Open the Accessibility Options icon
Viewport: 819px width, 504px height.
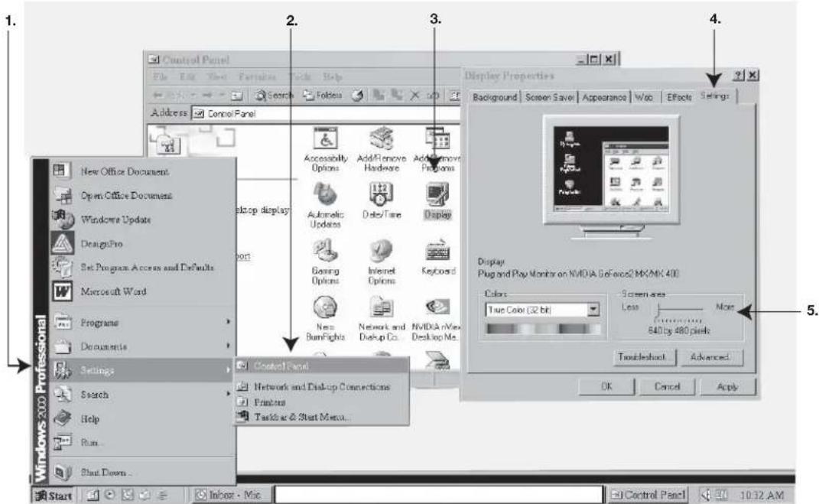tap(326, 149)
